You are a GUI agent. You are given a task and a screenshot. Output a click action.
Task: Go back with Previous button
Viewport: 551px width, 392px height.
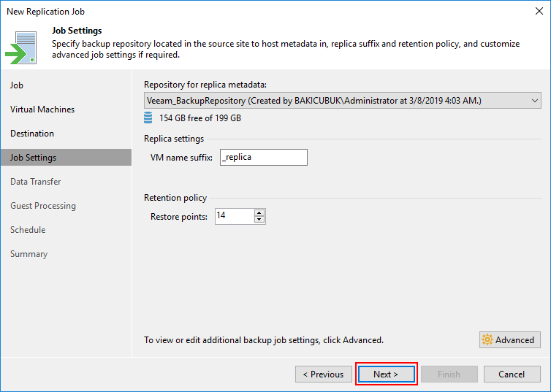click(x=324, y=374)
